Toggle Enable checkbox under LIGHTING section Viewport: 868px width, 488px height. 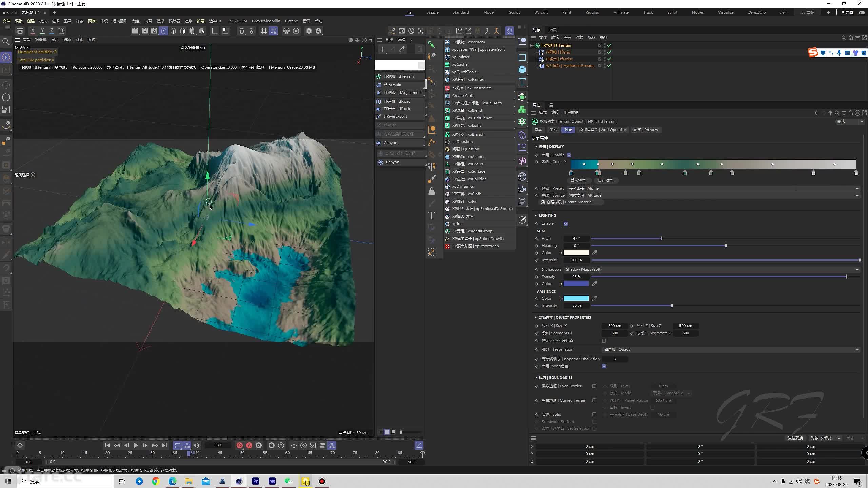click(565, 223)
